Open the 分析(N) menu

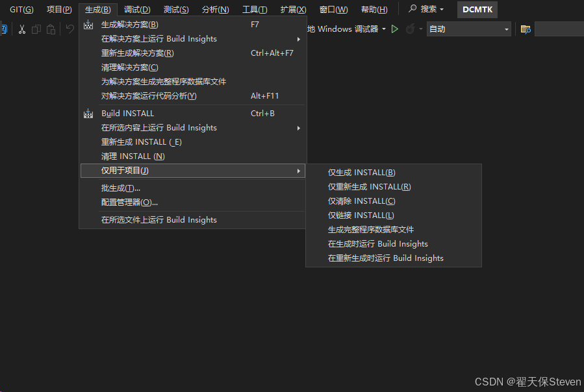pyautogui.click(x=215, y=9)
